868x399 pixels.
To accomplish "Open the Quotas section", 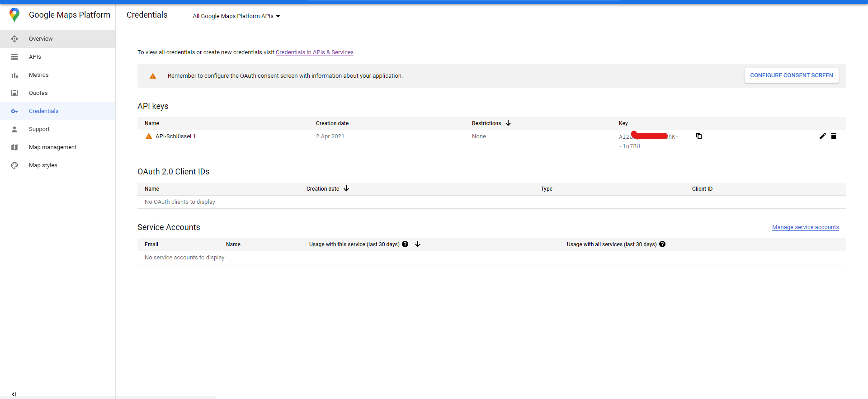I will (57, 93).
